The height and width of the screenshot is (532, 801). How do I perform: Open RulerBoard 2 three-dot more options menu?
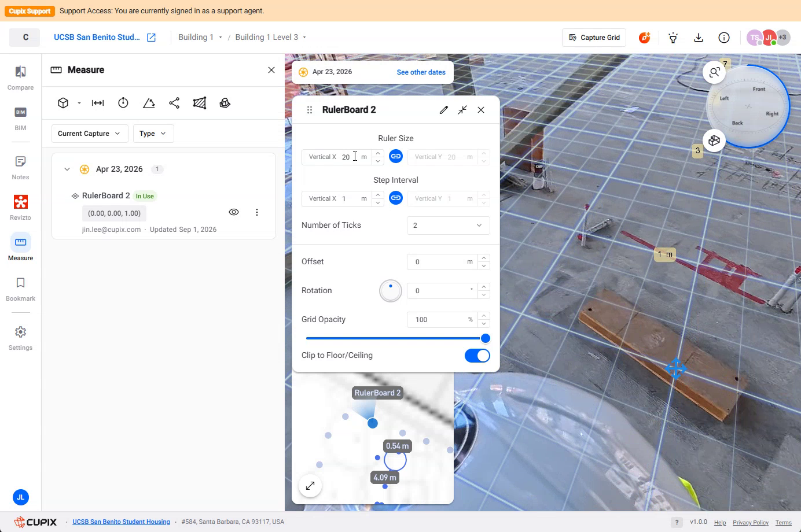[257, 212]
